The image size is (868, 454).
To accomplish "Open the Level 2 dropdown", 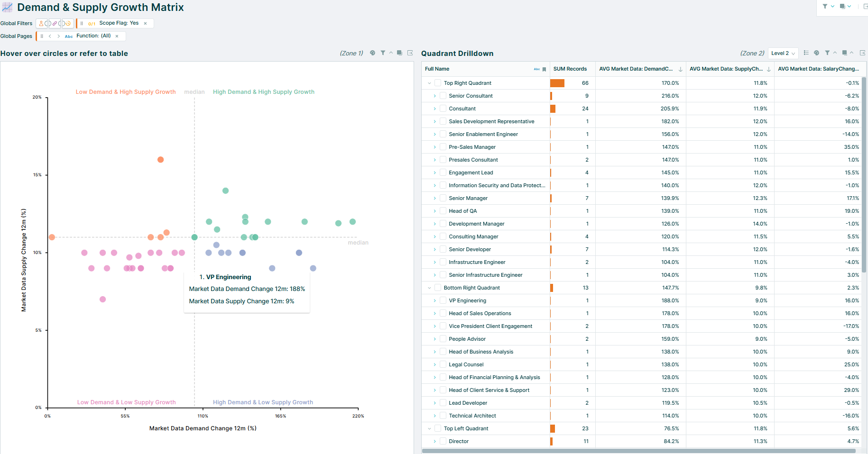I will [783, 53].
